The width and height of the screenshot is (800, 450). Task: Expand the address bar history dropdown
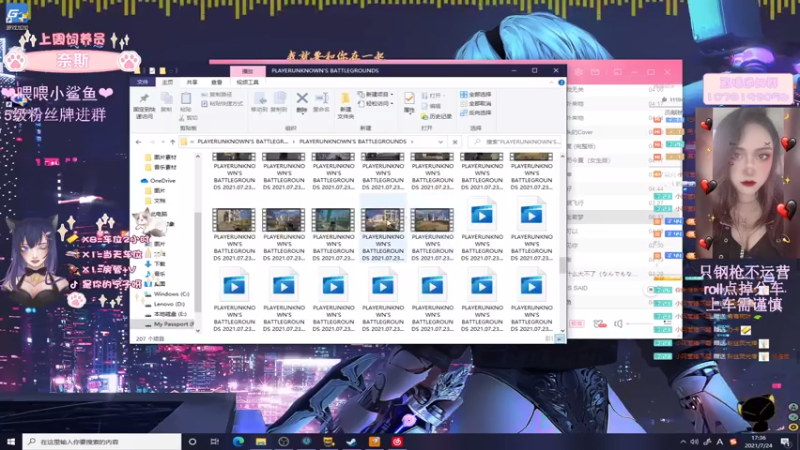click(440, 142)
